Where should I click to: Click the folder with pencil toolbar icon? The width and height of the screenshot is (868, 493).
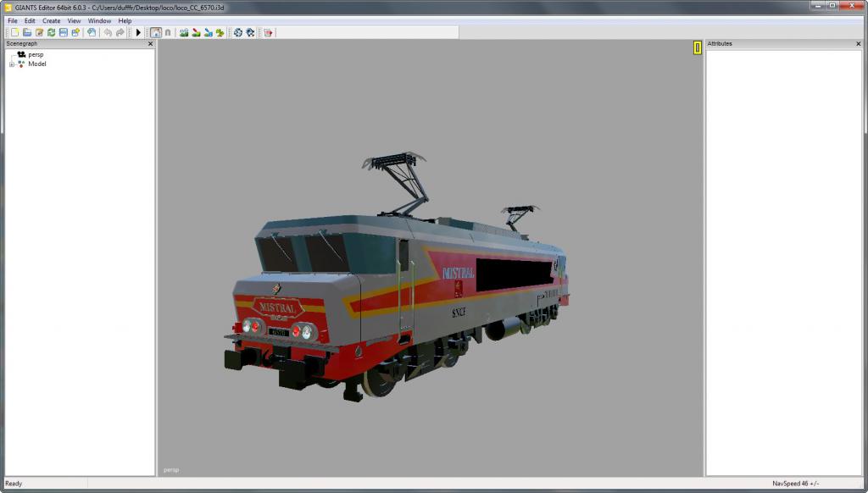(39, 33)
